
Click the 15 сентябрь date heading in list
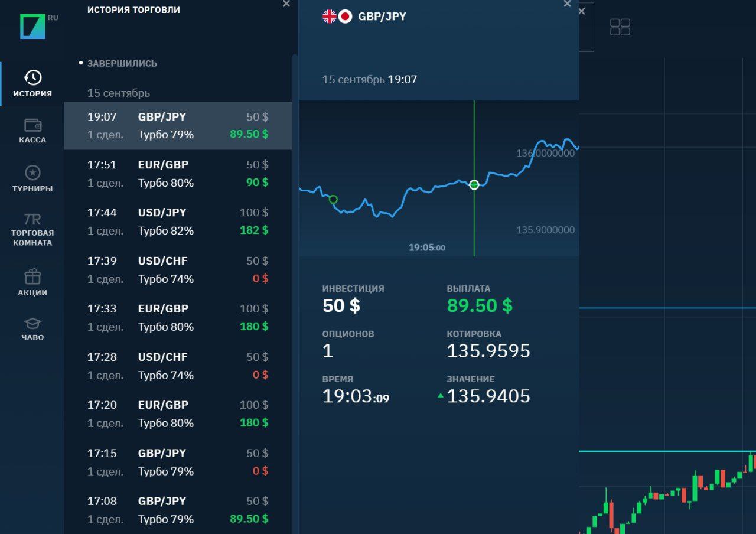(x=119, y=93)
